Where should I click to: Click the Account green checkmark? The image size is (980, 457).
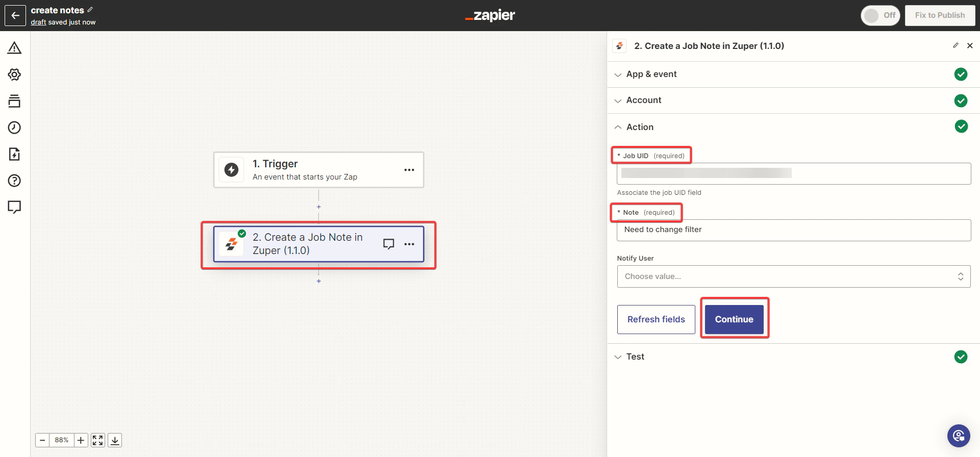point(961,100)
